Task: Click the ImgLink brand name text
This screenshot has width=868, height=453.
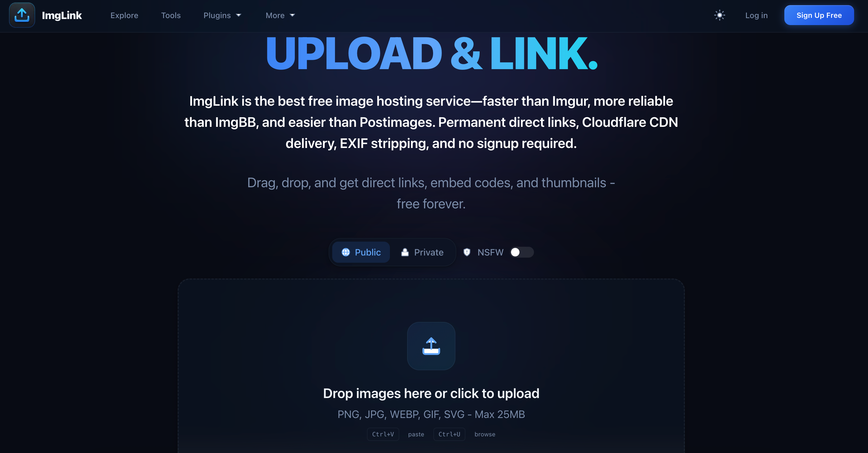Action: pos(62,15)
